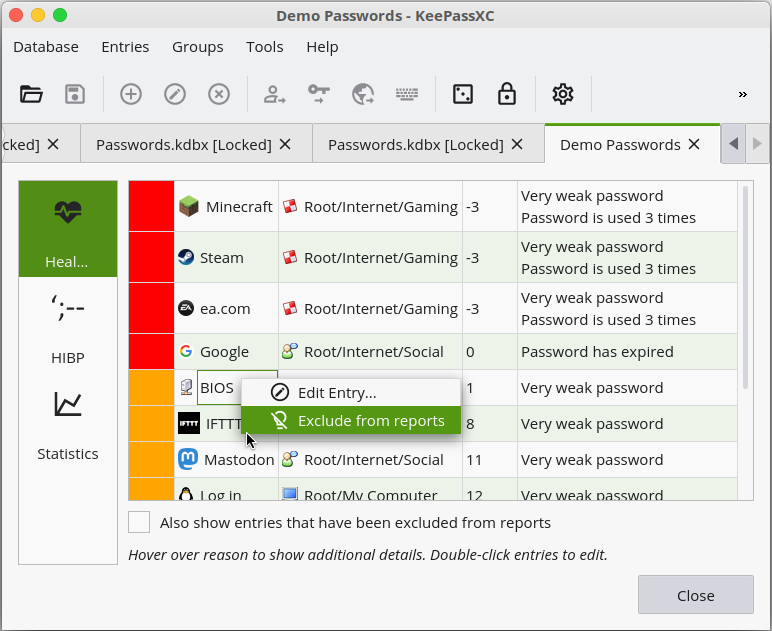Click red severity swatch for Google

151,352
